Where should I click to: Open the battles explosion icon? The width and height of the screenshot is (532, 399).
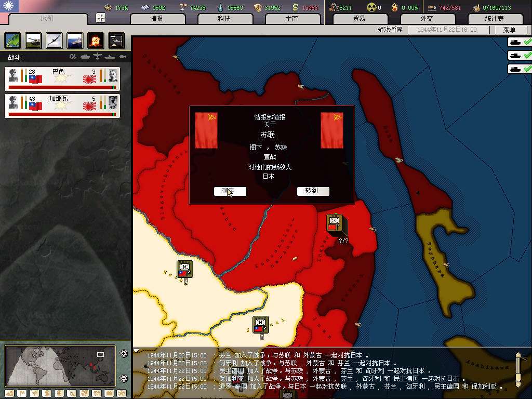pos(96,41)
